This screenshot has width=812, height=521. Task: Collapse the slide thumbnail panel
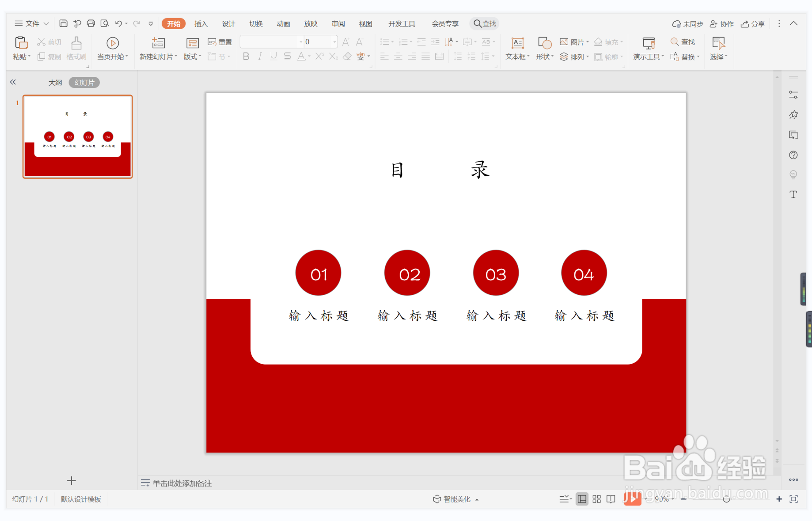pyautogui.click(x=13, y=82)
